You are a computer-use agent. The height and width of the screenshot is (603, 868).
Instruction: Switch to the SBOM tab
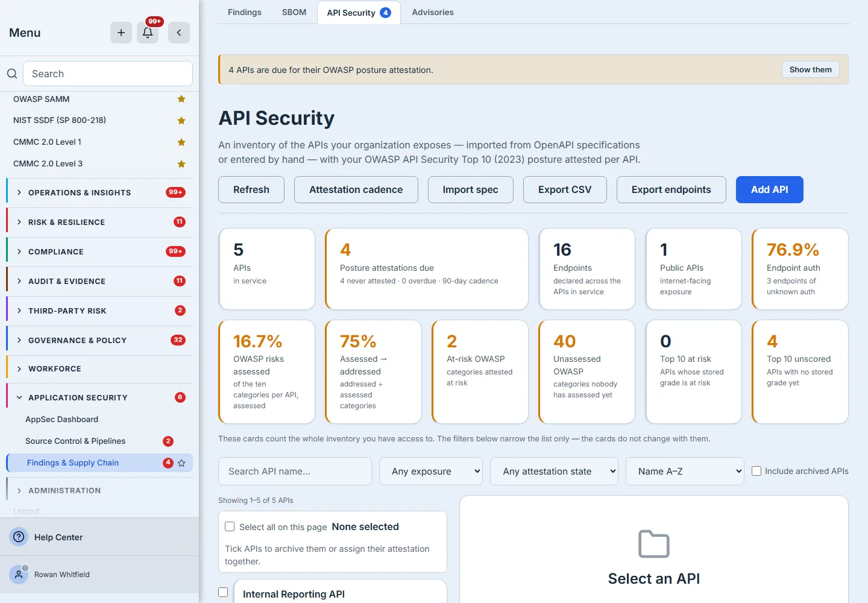[294, 12]
